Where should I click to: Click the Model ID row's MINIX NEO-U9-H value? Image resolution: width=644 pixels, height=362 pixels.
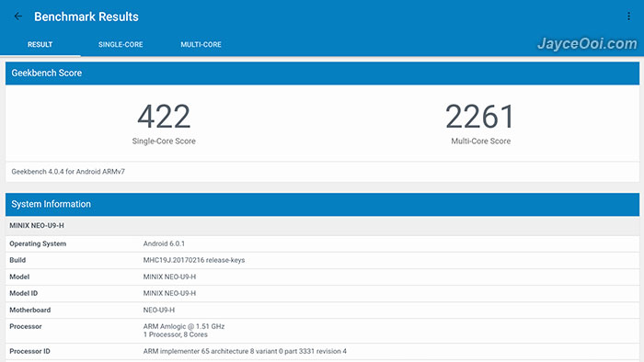coord(169,293)
